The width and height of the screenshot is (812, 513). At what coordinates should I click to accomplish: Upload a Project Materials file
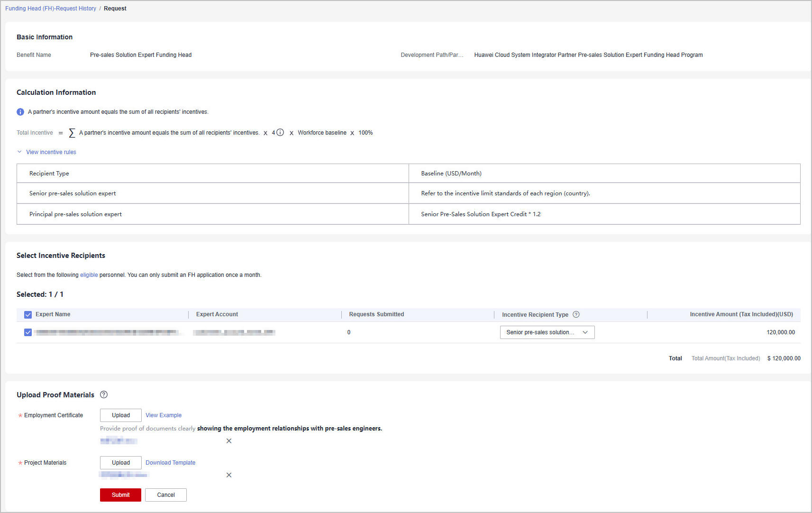[121, 463]
